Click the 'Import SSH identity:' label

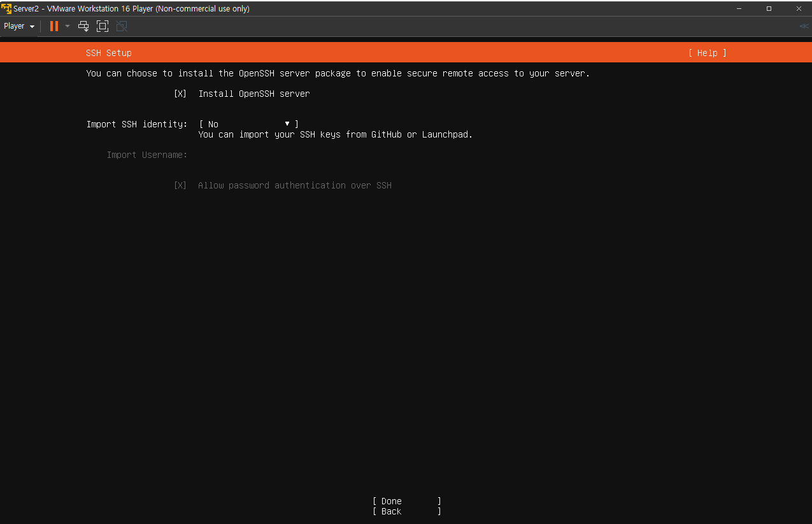point(137,124)
